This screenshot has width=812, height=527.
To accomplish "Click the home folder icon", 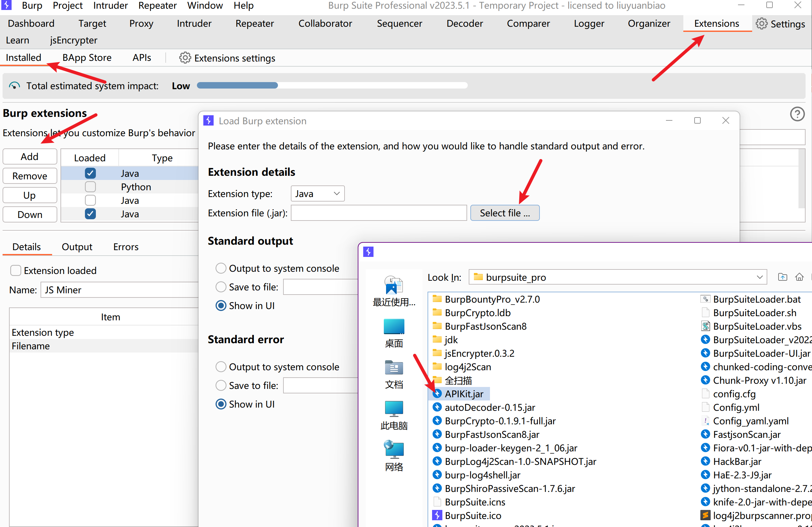I will [799, 277].
